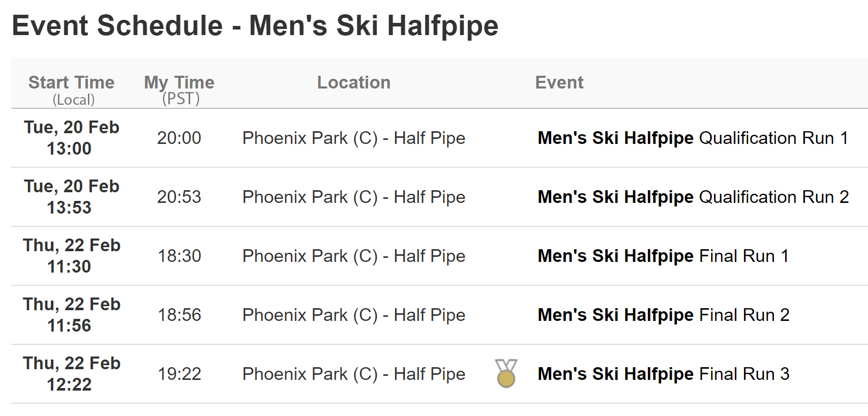Image resolution: width=868 pixels, height=416 pixels.
Task: Click the gold medal icon
Action: [506, 373]
